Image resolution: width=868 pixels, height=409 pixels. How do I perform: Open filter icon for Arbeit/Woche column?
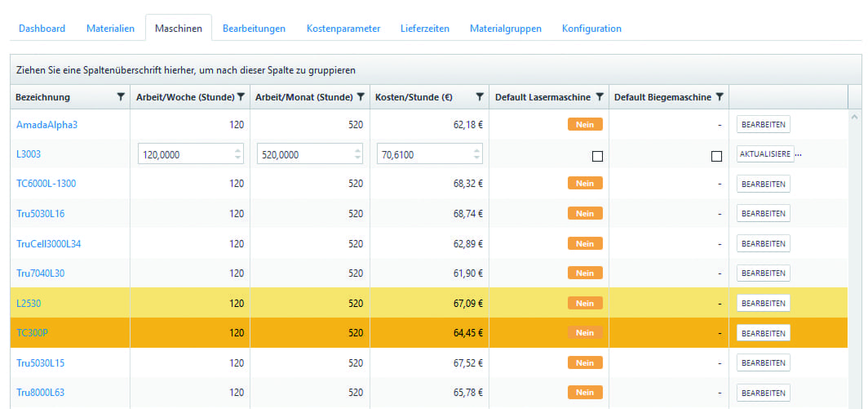(241, 97)
